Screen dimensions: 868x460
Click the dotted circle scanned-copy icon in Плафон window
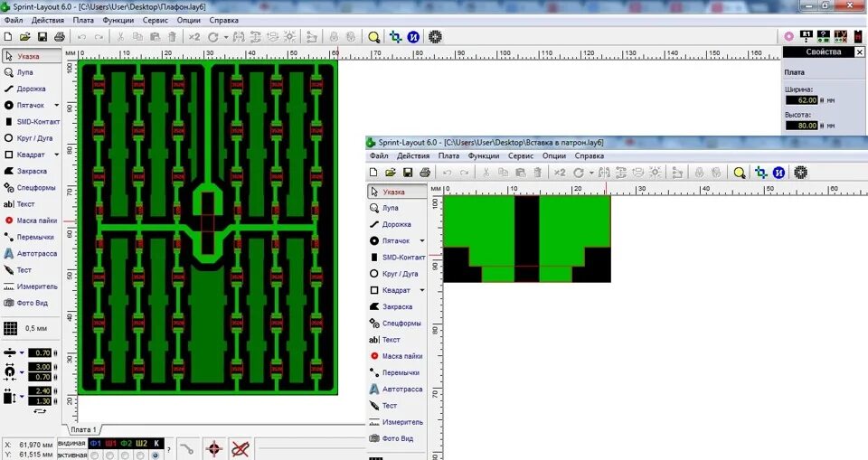tap(435, 37)
